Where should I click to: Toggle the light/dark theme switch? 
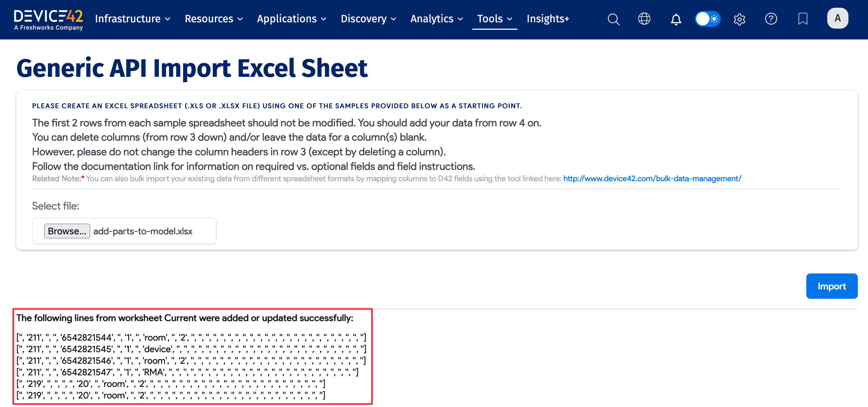[x=707, y=19]
